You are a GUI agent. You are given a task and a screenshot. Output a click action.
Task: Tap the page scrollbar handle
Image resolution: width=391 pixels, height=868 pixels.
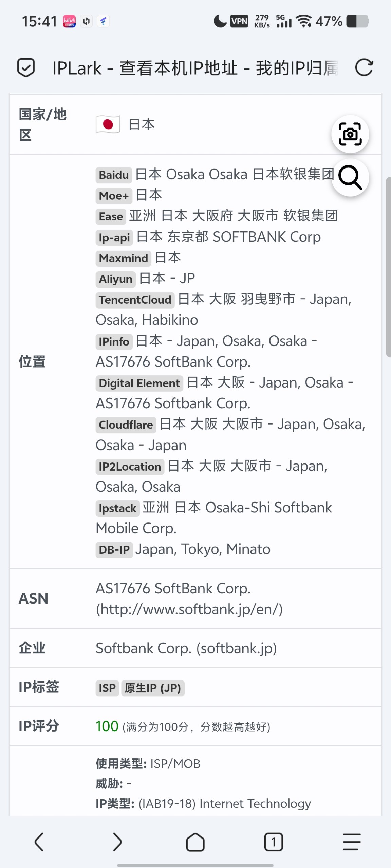pyautogui.click(x=388, y=267)
